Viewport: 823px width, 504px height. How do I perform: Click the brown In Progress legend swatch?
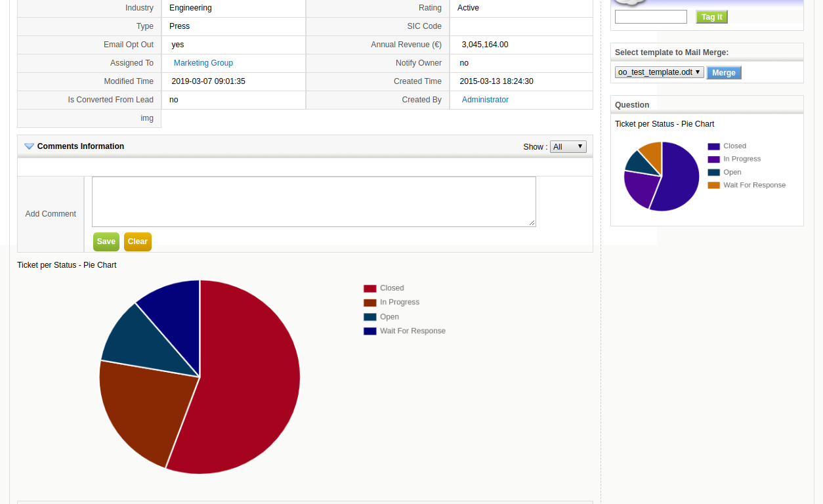click(369, 303)
